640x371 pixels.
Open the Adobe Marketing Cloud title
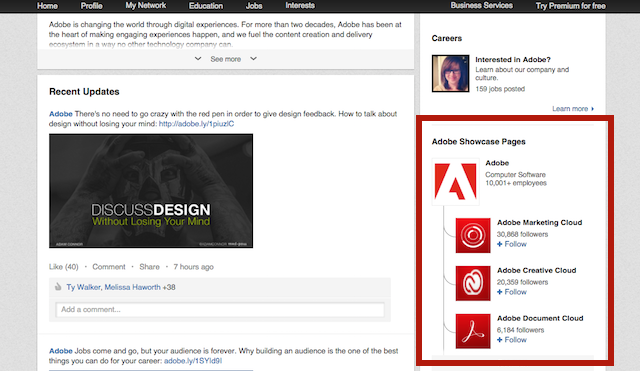[x=540, y=222]
